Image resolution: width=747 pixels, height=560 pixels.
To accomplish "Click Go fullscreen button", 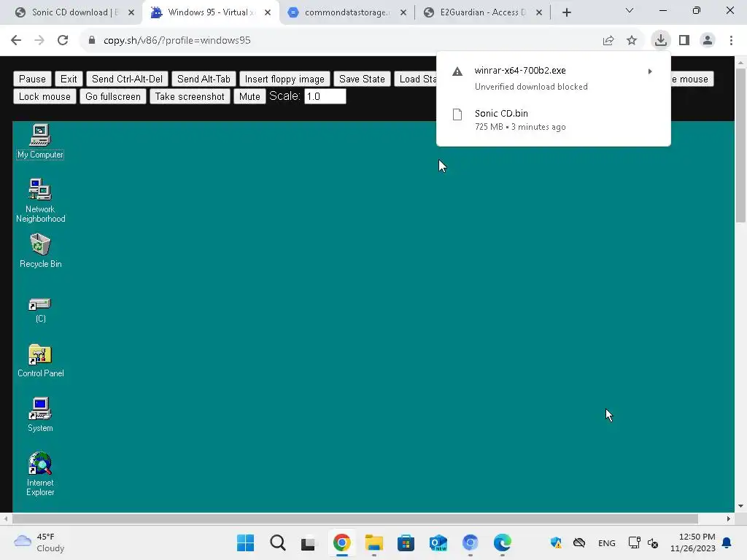I will tap(113, 97).
